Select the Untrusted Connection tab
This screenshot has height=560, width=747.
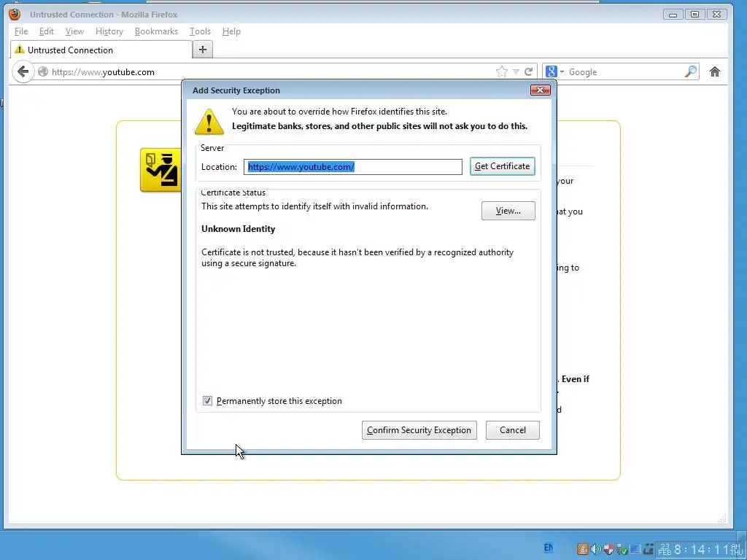click(101, 50)
